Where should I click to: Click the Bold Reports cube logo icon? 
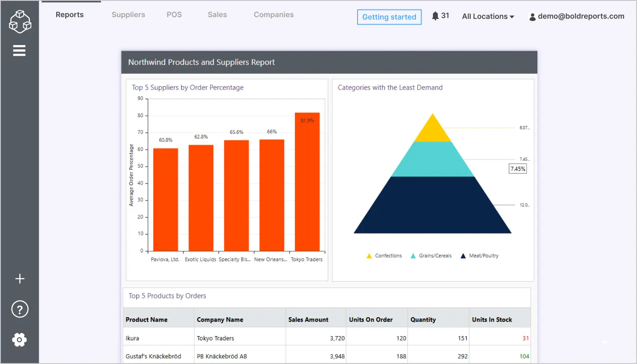[x=20, y=21]
